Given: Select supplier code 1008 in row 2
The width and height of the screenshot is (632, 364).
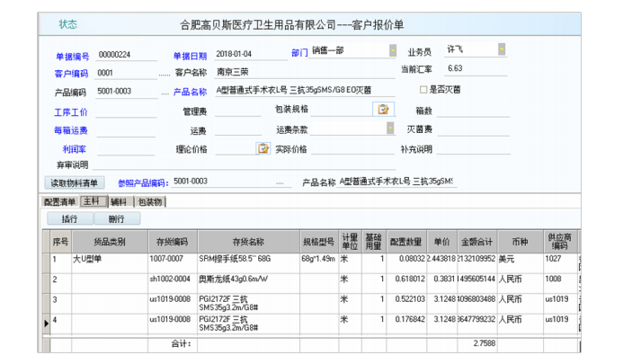Looking at the screenshot, I should click(559, 283).
